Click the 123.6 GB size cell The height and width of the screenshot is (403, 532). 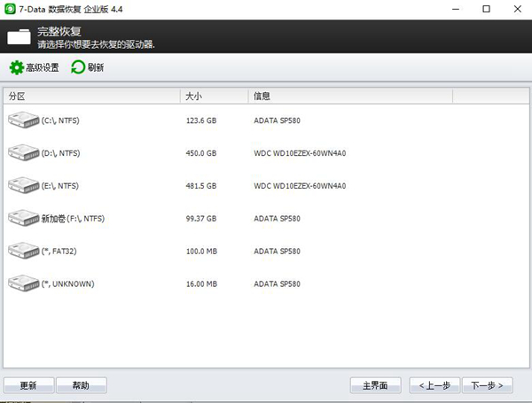201,120
